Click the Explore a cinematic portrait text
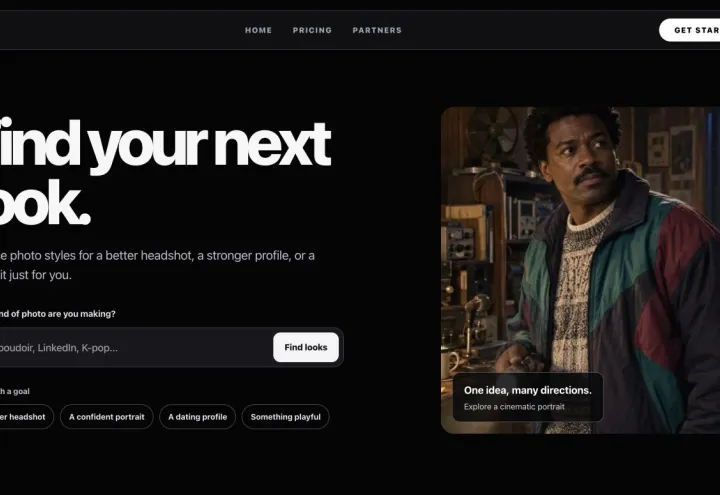The image size is (720, 495). coord(514,407)
